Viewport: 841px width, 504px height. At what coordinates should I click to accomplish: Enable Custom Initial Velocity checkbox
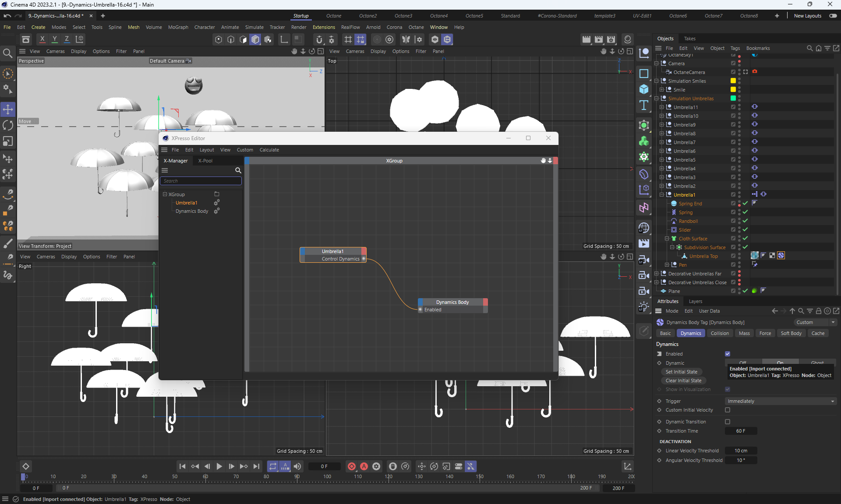(727, 410)
